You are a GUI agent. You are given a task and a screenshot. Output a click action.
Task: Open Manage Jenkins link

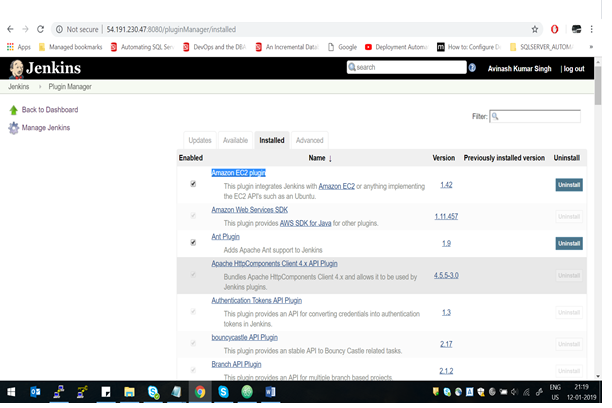coord(46,128)
